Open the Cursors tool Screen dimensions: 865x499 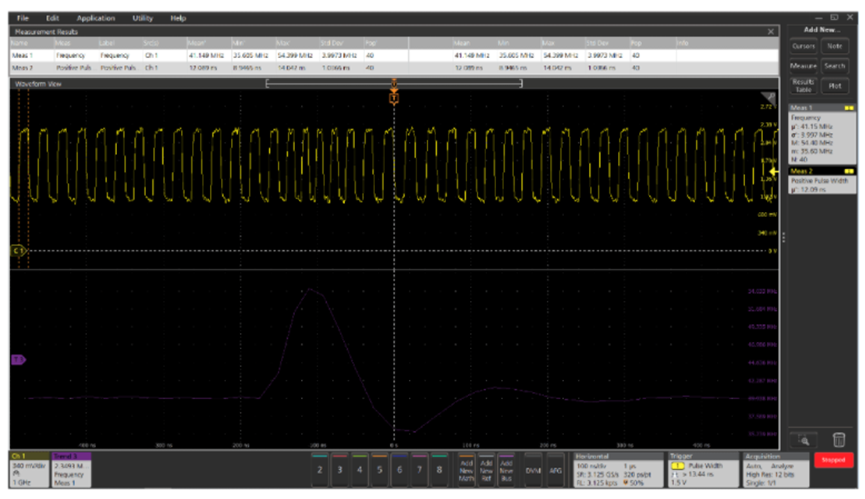(803, 46)
